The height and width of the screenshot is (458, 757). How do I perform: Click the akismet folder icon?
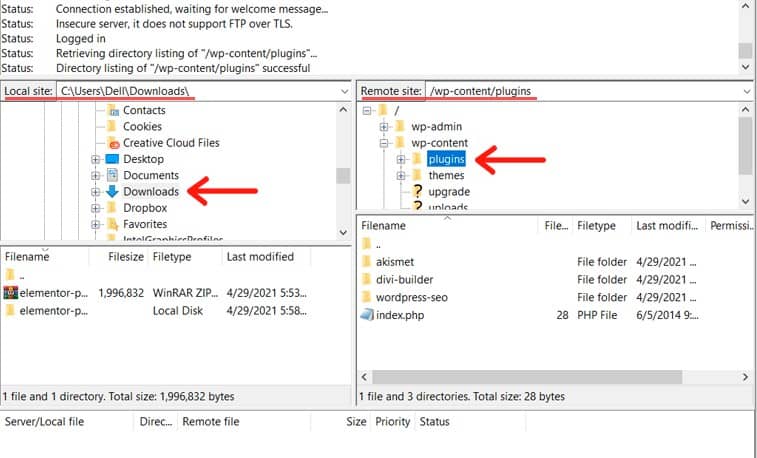click(x=367, y=261)
